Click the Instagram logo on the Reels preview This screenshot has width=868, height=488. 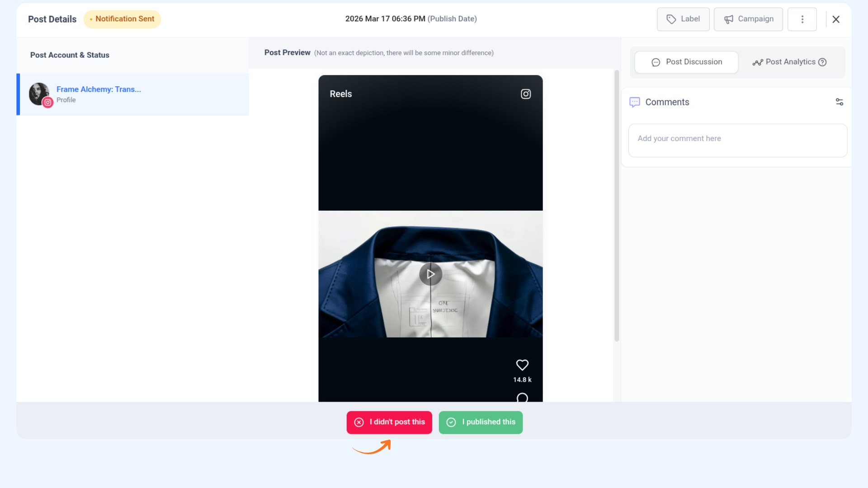526,94
